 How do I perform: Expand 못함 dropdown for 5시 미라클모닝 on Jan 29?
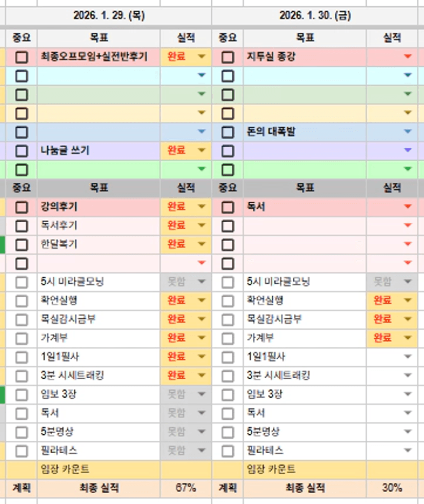(x=201, y=282)
